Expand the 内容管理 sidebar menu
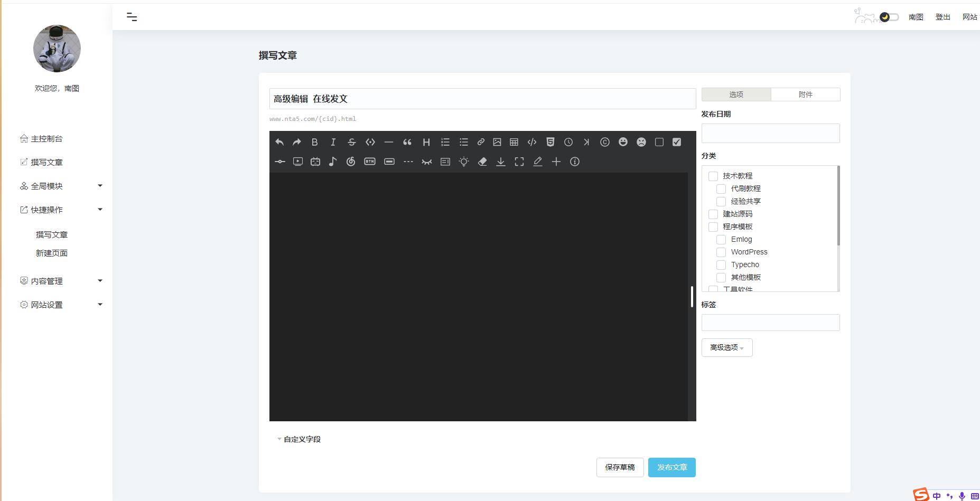980x501 pixels. pos(61,281)
